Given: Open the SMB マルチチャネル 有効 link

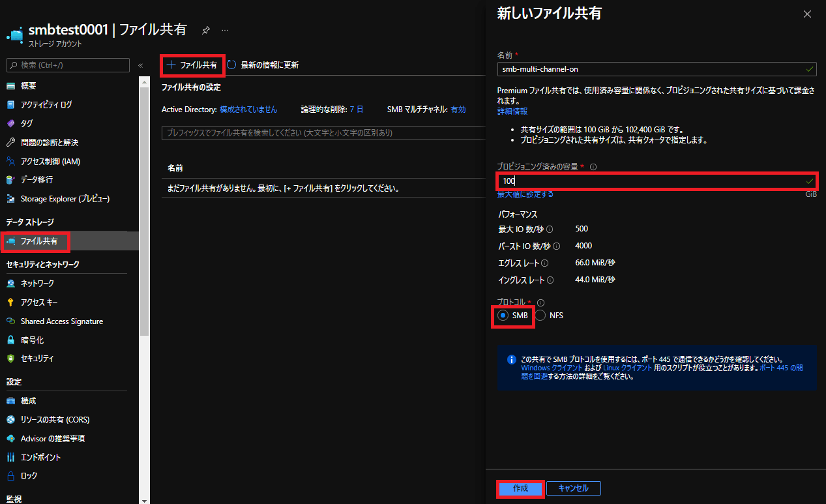Looking at the screenshot, I should [x=458, y=110].
